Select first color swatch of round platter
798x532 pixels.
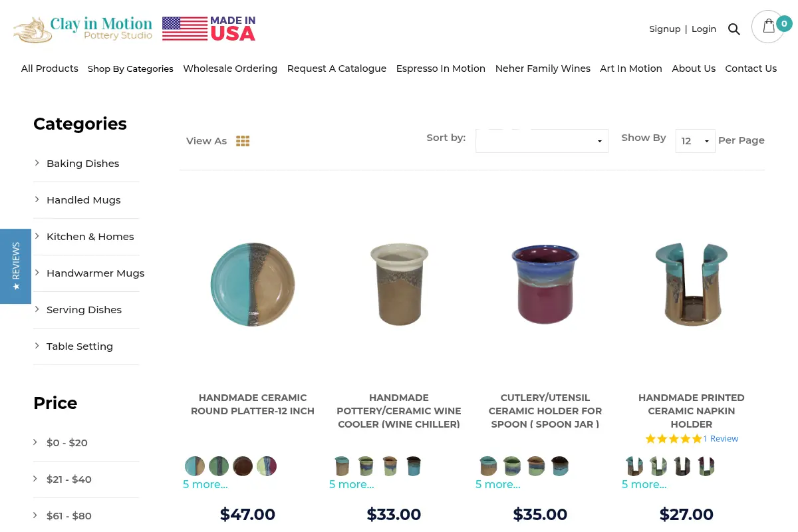[x=195, y=466]
